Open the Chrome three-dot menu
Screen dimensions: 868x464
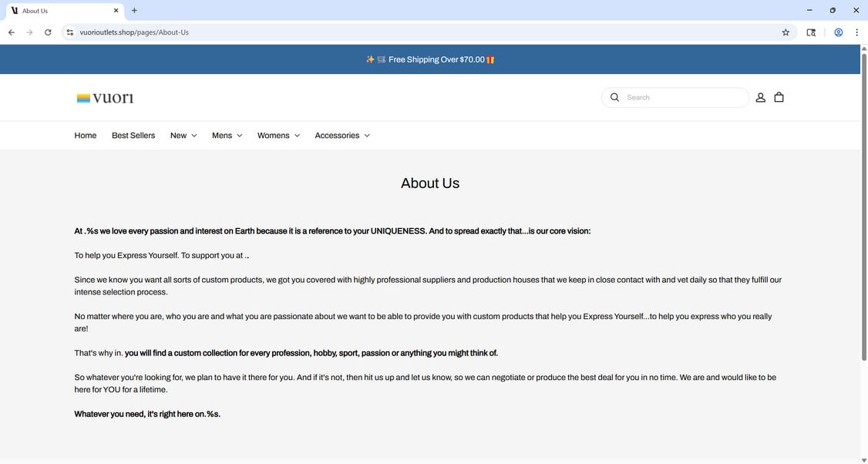[x=856, y=32]
